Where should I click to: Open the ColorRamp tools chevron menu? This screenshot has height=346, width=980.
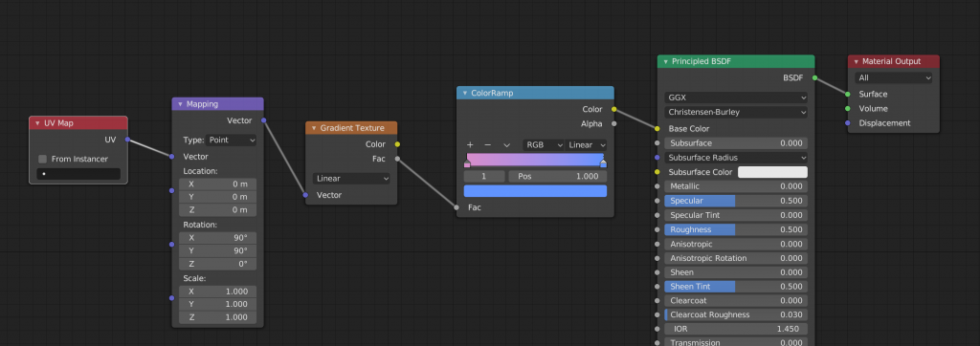click(506, 145)
